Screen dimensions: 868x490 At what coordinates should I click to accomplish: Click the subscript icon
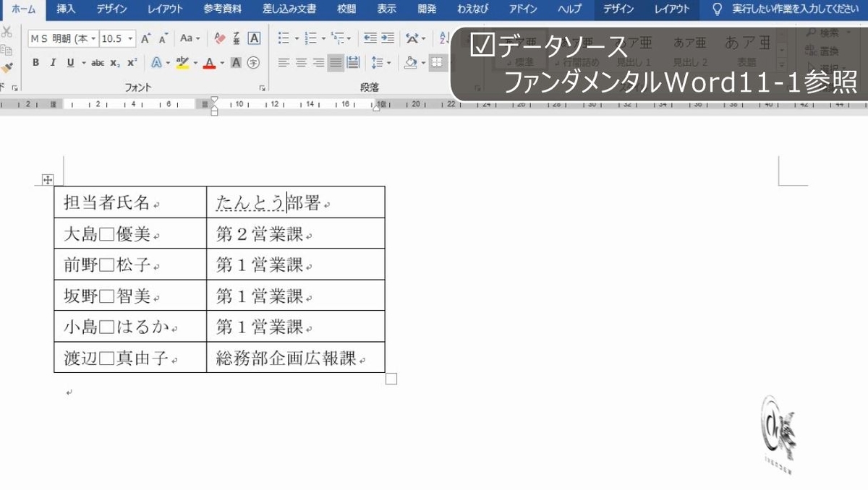(x=114, y=63)
